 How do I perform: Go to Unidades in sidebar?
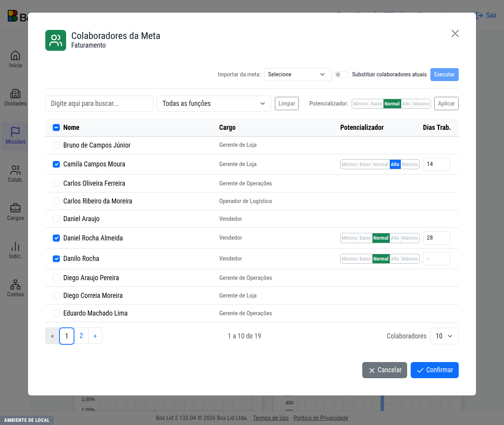tap(15, 98)
